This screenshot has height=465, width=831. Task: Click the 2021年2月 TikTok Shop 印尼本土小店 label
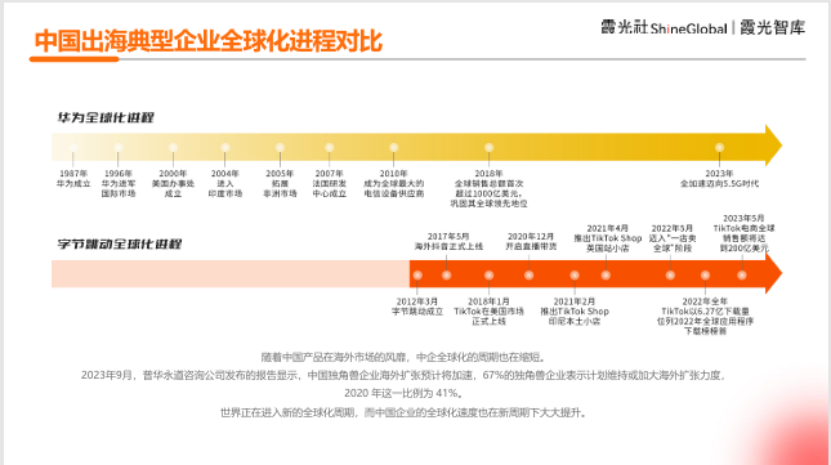point(574,311)
